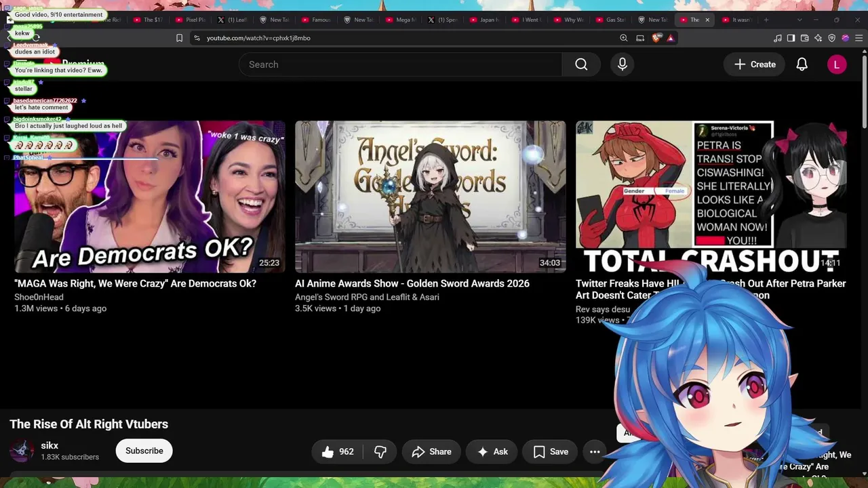Click '1.3M views • 6 days ago' text
This screenshot has height=488, width=868.
pyautogui.click(x=60, y=308)
